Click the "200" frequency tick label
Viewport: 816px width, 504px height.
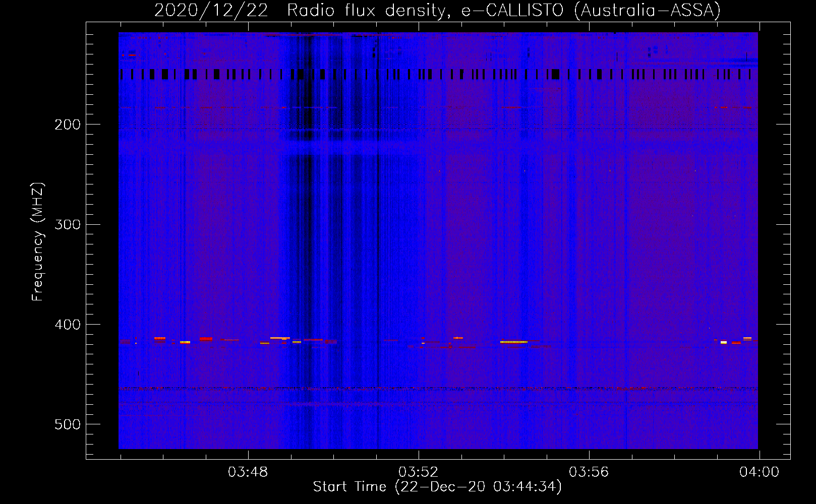68,124
